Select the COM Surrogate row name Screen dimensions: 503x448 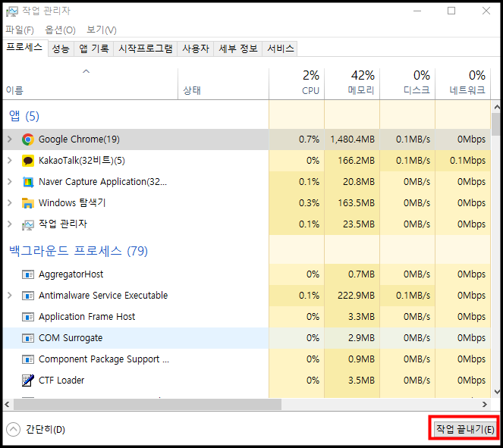[71, 338]
